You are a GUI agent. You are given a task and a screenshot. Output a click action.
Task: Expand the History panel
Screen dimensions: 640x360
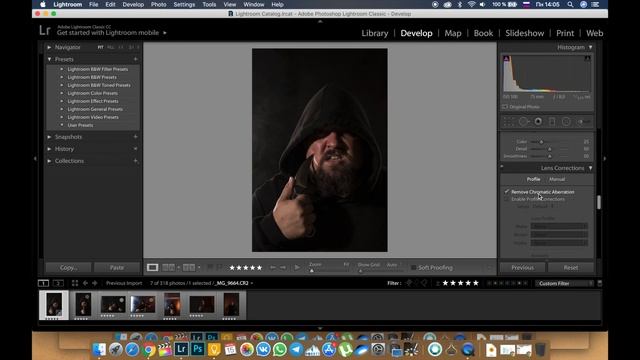click(x=49, y=149)
